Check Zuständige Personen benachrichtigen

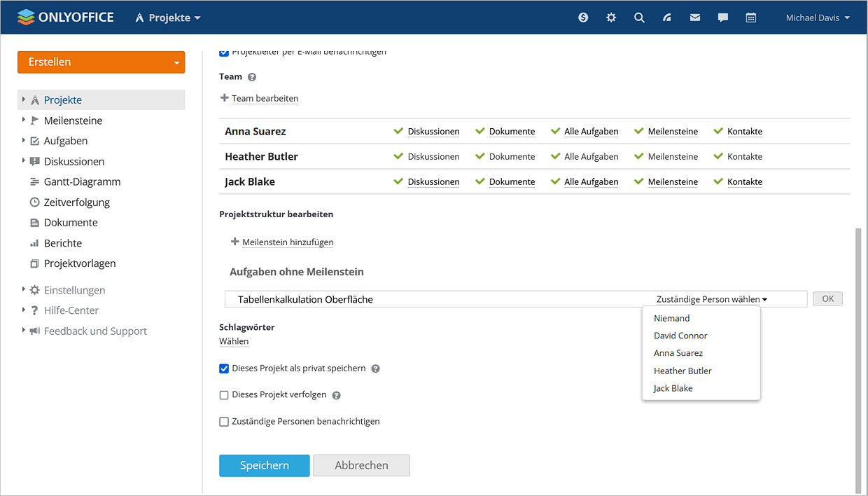coord(224,422)
